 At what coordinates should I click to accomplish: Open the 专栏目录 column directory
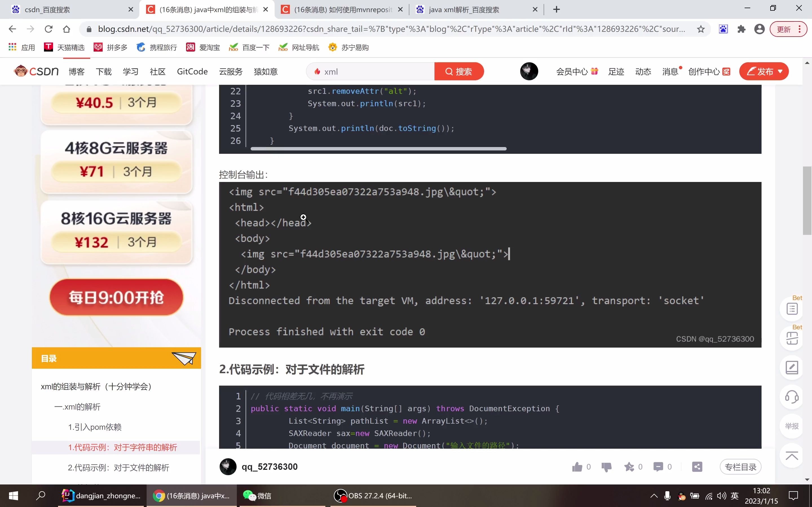point(740,467)
